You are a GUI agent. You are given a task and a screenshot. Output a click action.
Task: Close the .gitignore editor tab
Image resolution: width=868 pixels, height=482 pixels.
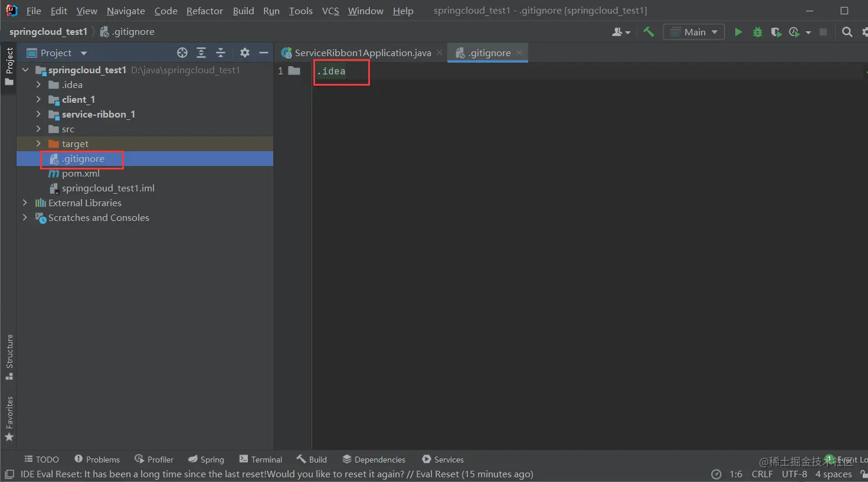tap(519, 53)
